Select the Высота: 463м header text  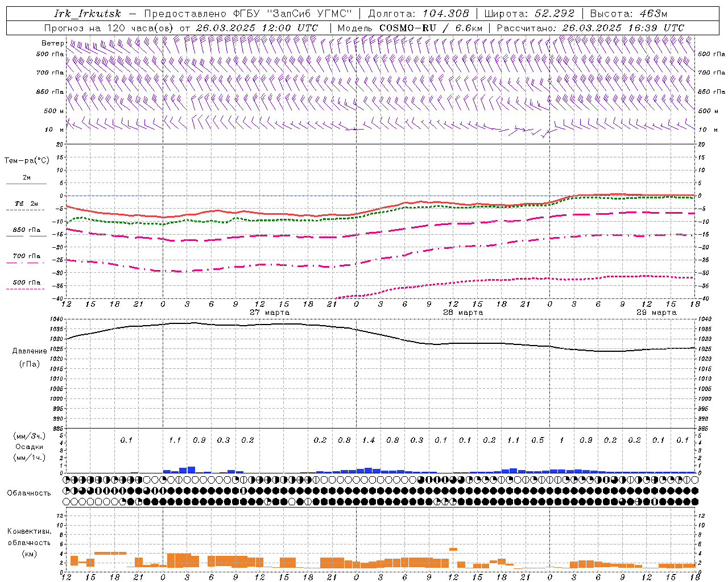coord(628,14)
